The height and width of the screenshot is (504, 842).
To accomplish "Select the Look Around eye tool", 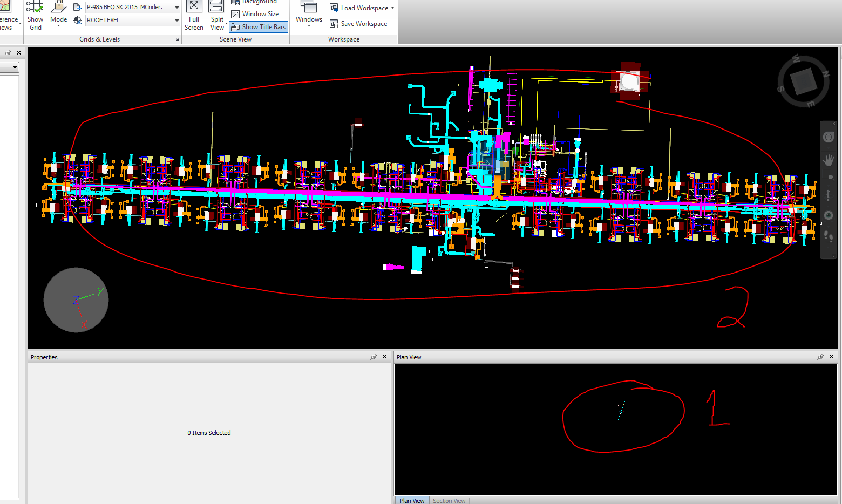I will pos(829,215).
